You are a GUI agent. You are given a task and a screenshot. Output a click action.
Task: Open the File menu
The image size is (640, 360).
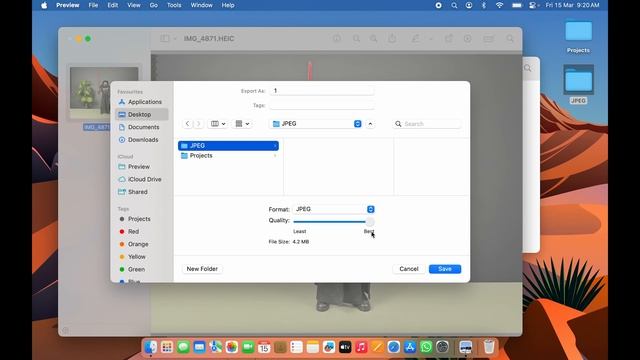tap(93, 5)
